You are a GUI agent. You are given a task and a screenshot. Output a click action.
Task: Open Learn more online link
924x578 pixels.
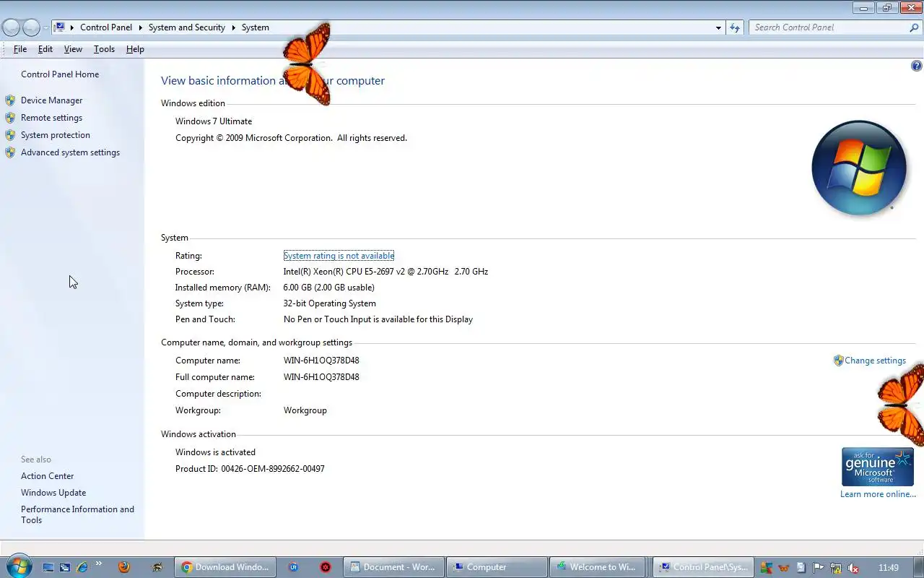(x=878, y=494)
